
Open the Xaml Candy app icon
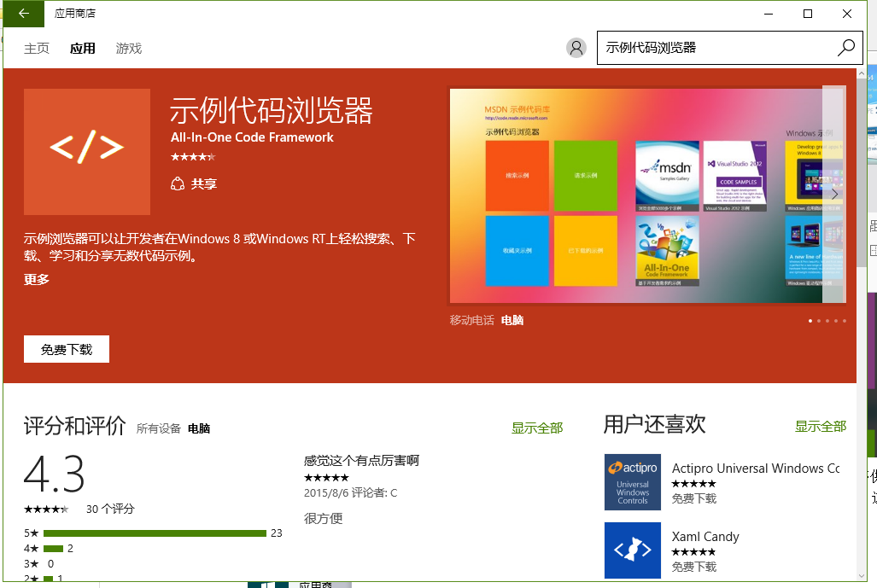click(633, 550)
